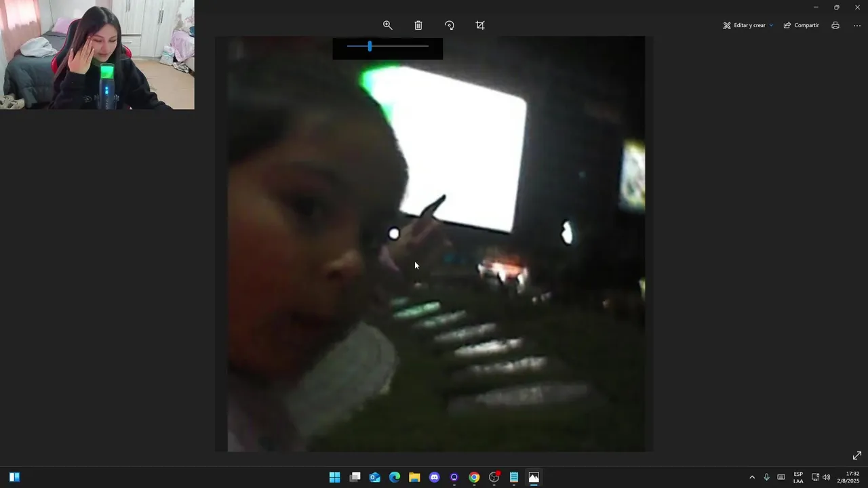Image resolution: width=868 pixels, height=488 pixels.
Task: Minimize the Photos window
Action: pyautogui.click(x=816, y=7)
